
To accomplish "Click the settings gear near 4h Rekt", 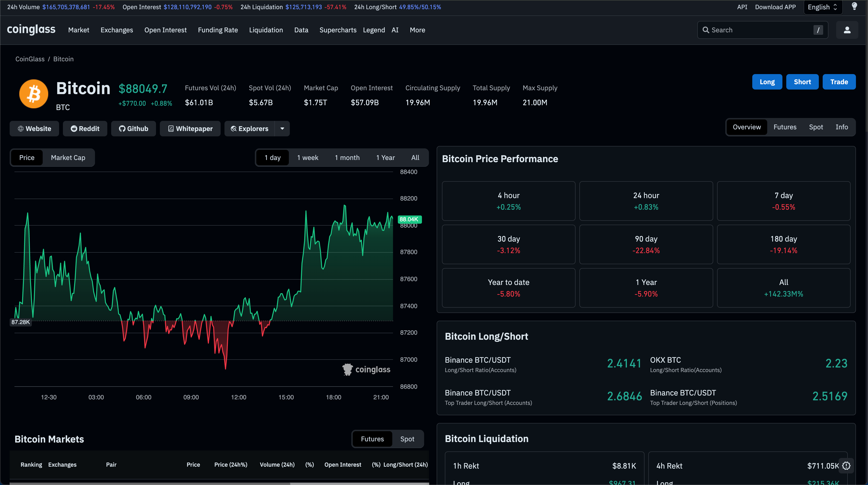I will (x=846, y=466).
